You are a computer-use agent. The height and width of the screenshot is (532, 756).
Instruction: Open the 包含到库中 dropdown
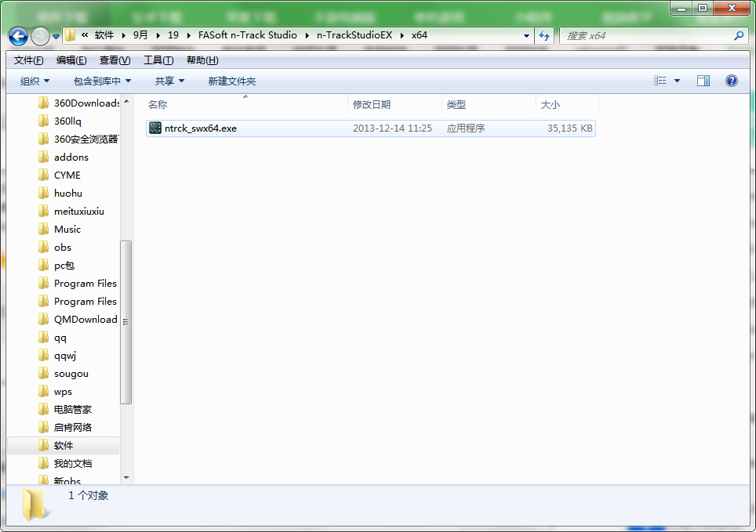[x=102, y=81]
